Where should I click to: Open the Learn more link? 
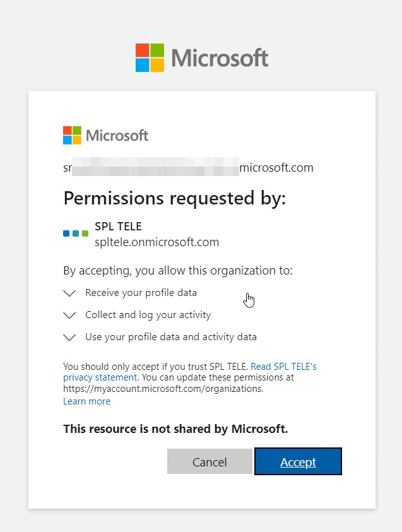tap(87, 401)
